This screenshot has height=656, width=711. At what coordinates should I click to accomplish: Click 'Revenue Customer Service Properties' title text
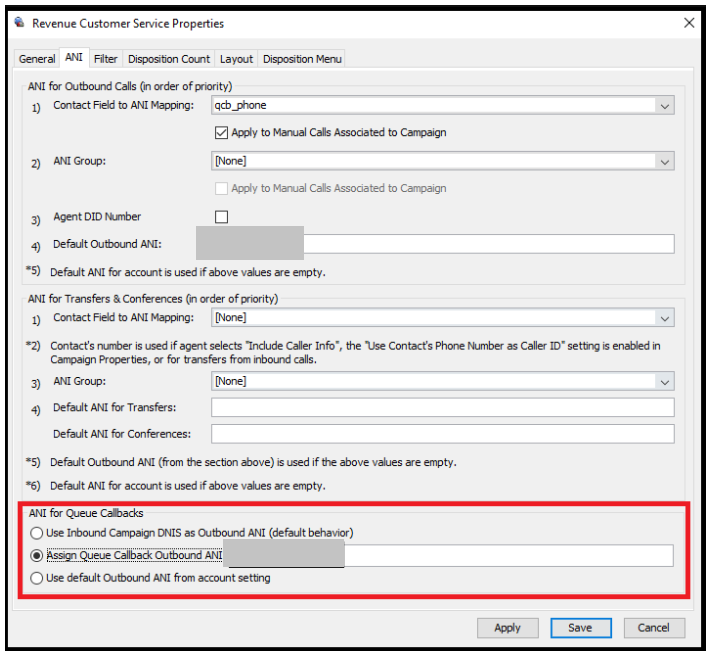click(128, 24)
